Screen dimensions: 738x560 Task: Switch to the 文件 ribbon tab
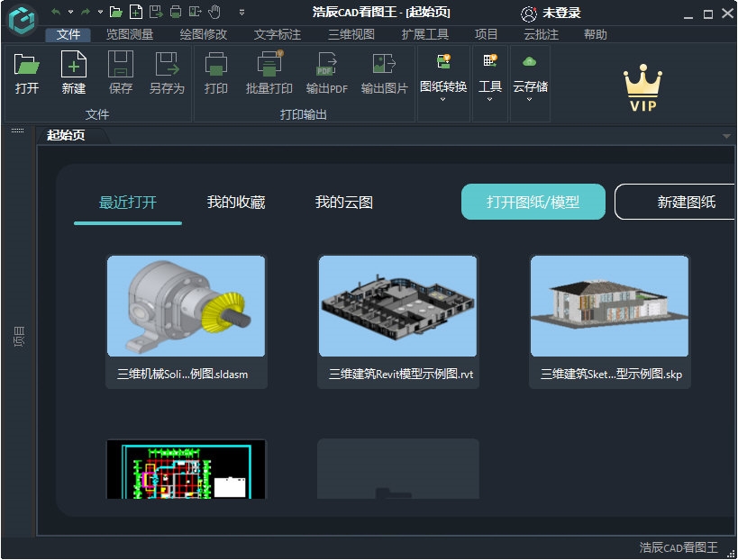[68, 34]
